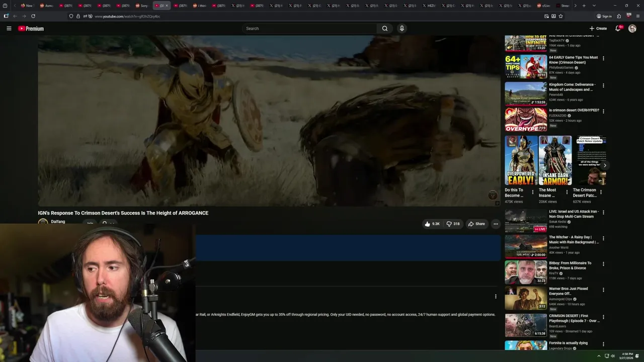The image size is (644, 362).
Task: Open the browser application menu
Action: 638,16
